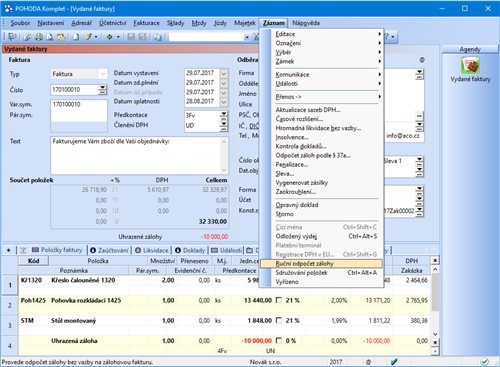Switch to the Doklady tab
This screenshot has height=367, width=500.
click(190, 250)
